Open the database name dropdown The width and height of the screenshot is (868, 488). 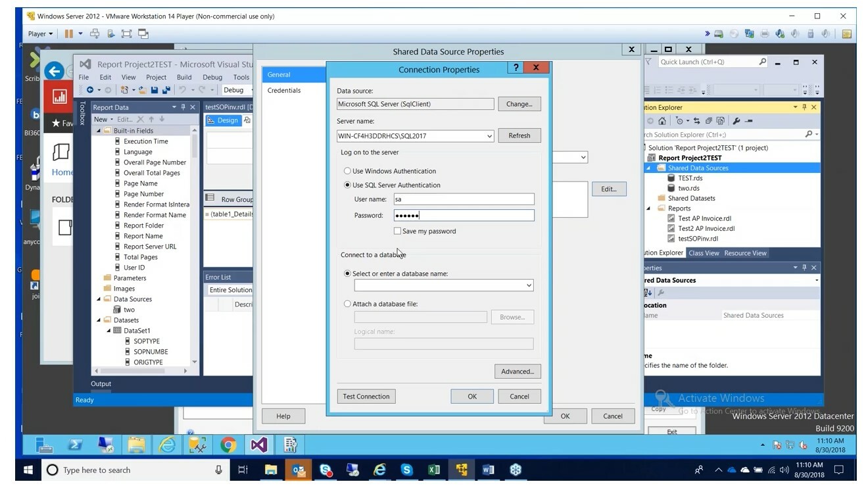point(528,285)
